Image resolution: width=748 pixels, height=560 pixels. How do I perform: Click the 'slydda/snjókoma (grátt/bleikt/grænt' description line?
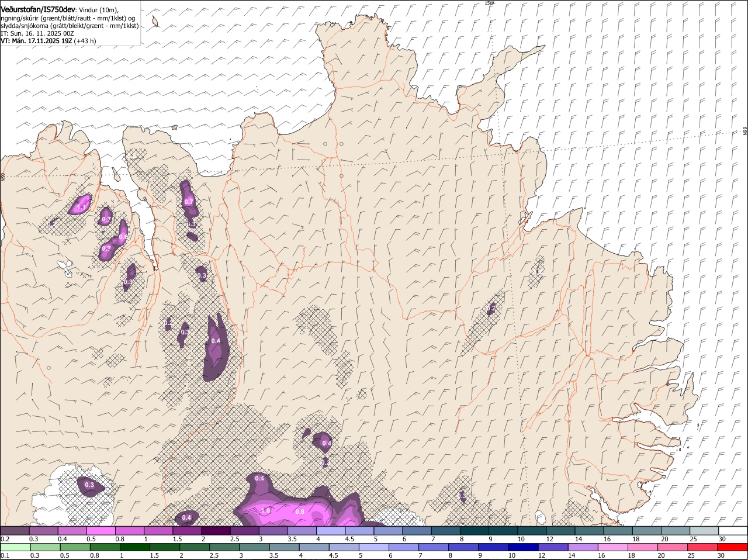tap(70, 26)
